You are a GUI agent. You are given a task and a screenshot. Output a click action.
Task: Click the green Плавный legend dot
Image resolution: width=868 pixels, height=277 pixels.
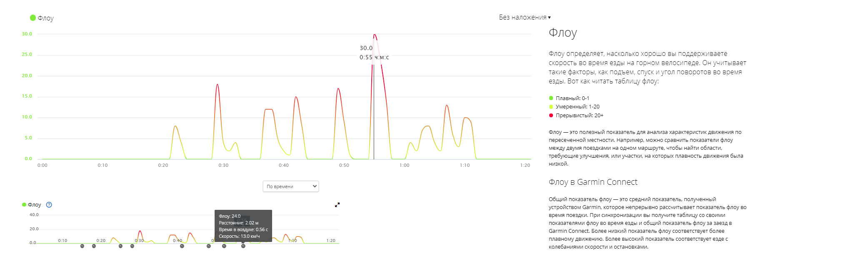click(551, 98)
